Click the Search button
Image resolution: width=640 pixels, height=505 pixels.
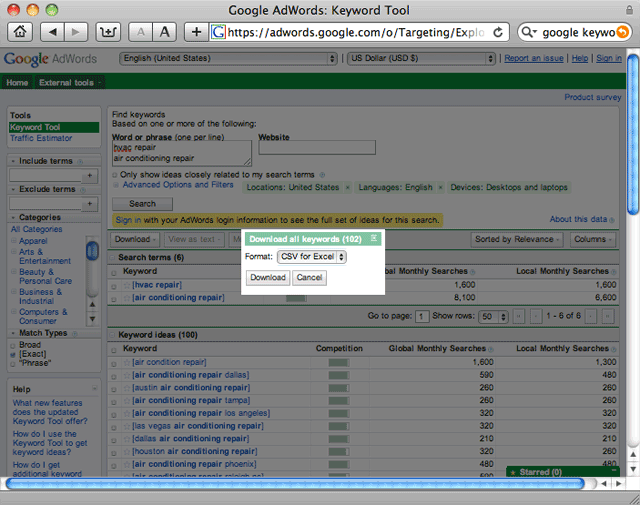[x=142, y=204]
